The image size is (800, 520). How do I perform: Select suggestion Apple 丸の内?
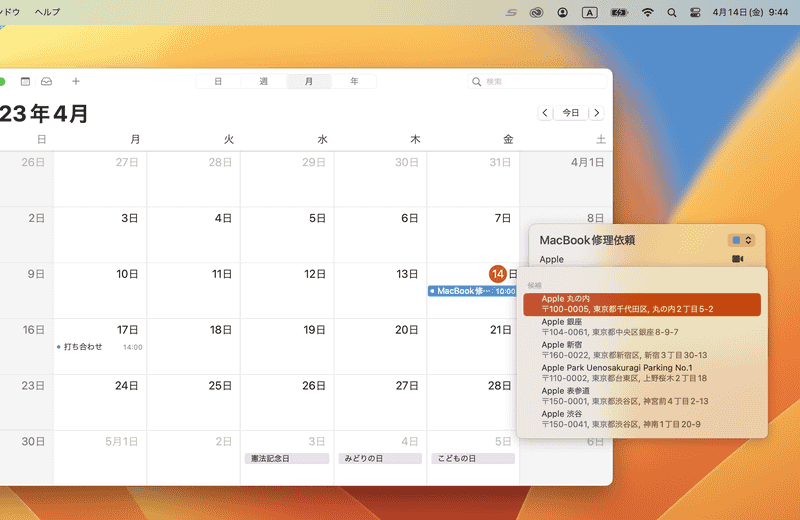pos(642,304)
